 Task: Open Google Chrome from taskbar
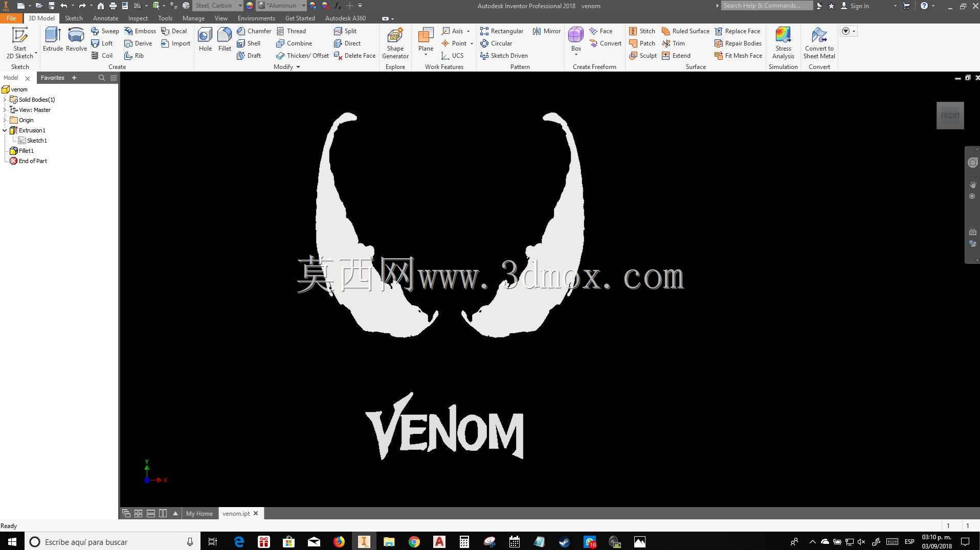coord(414,542)
